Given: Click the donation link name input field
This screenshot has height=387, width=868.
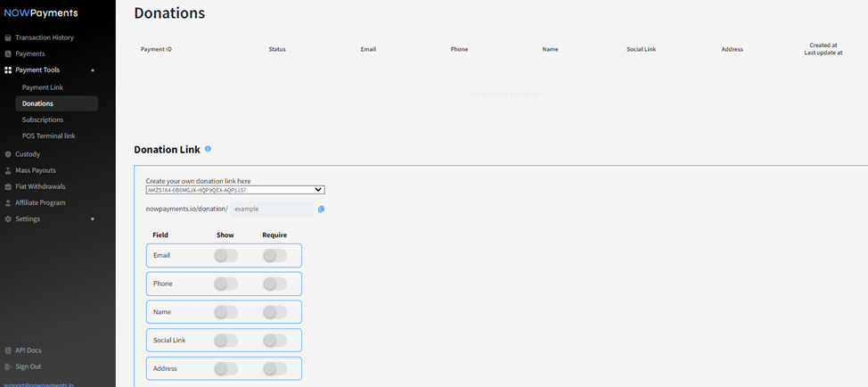Looking at the screenshot, I should click(x=272, y=209).
